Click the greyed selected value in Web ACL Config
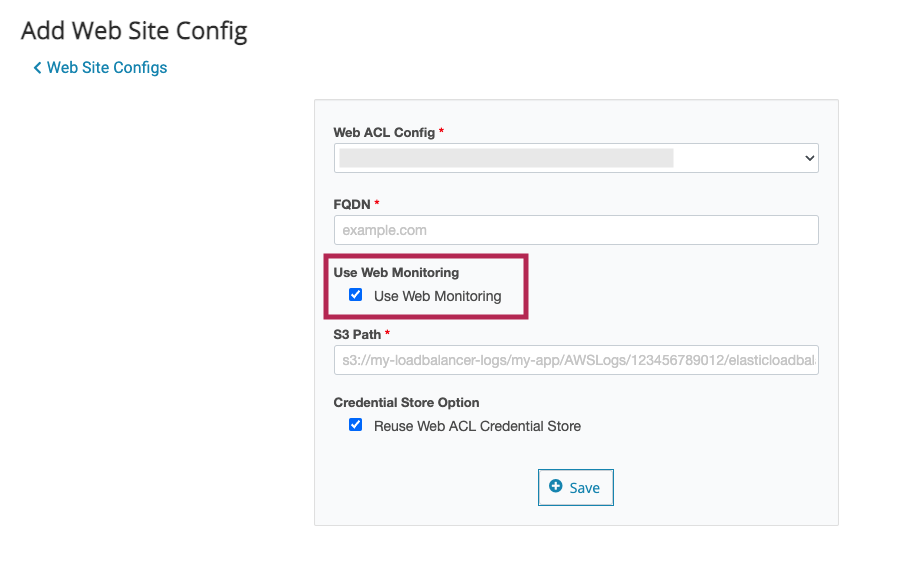Screen dimensions: 919x576 pyautogui.click(x=505, y=158)
